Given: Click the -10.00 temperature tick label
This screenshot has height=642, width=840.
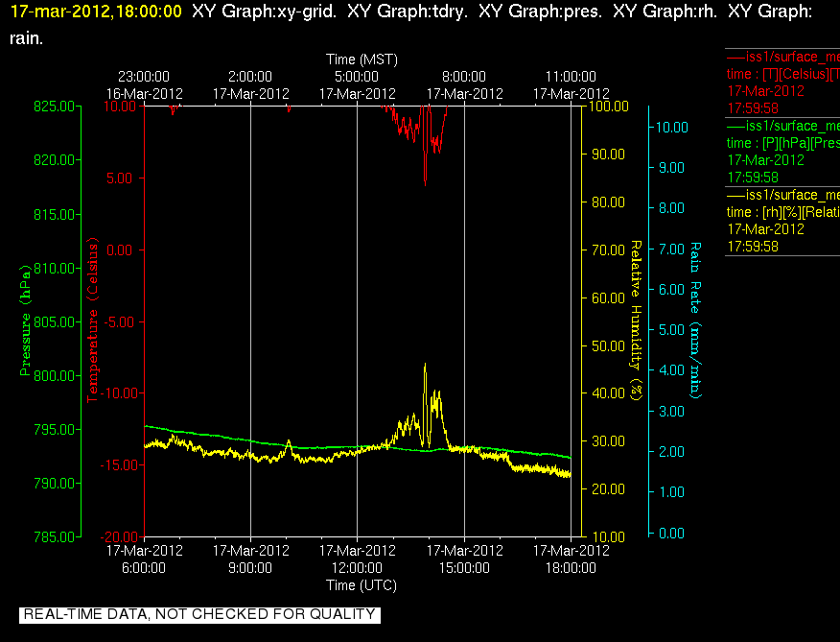Looking at the screenshot, I should [x=120, y=393].
